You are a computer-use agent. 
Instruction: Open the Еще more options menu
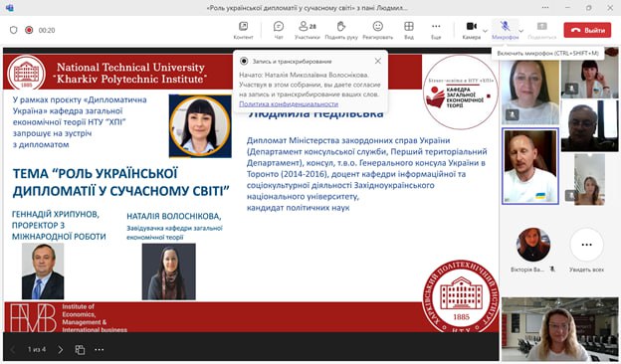[436, 30]
